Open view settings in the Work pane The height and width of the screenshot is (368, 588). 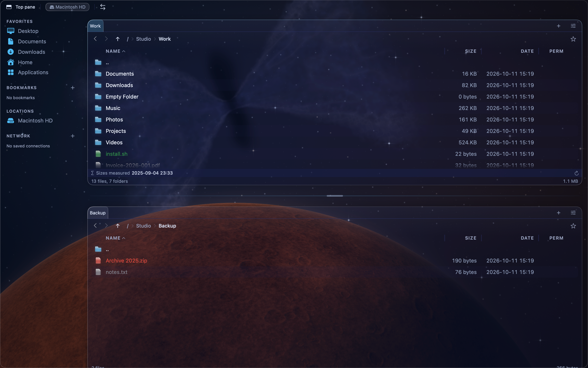click(573, 26)
